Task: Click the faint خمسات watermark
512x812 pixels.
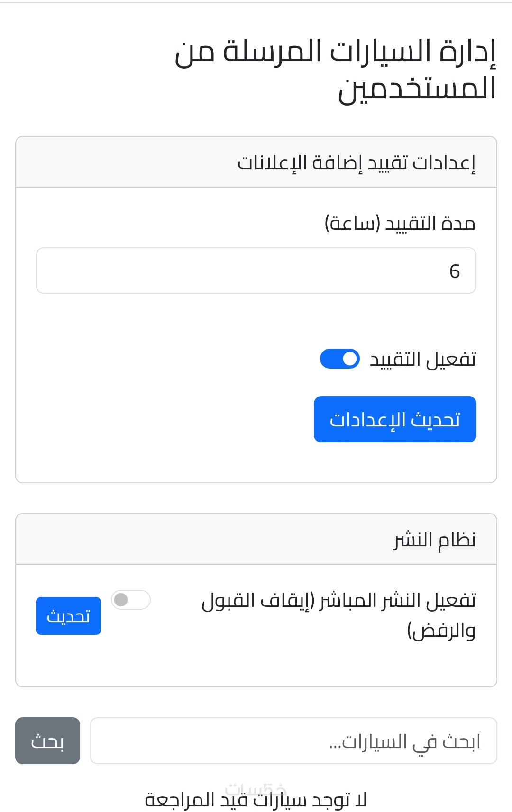Action: 256,788
